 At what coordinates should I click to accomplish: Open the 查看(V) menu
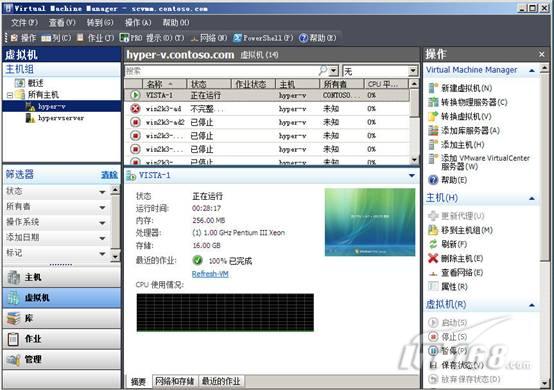point(62,23)
